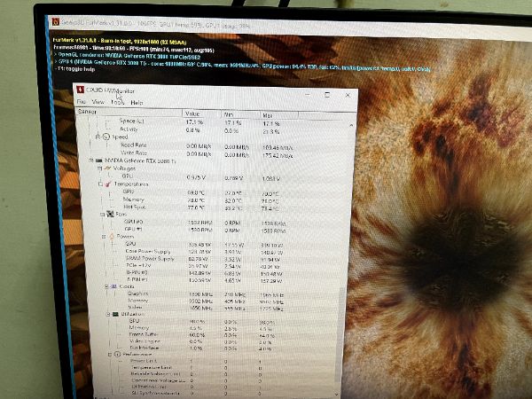Click the clock icon beside Speed
This screenshot has height=399, width=532.
[x=106, y=137]
